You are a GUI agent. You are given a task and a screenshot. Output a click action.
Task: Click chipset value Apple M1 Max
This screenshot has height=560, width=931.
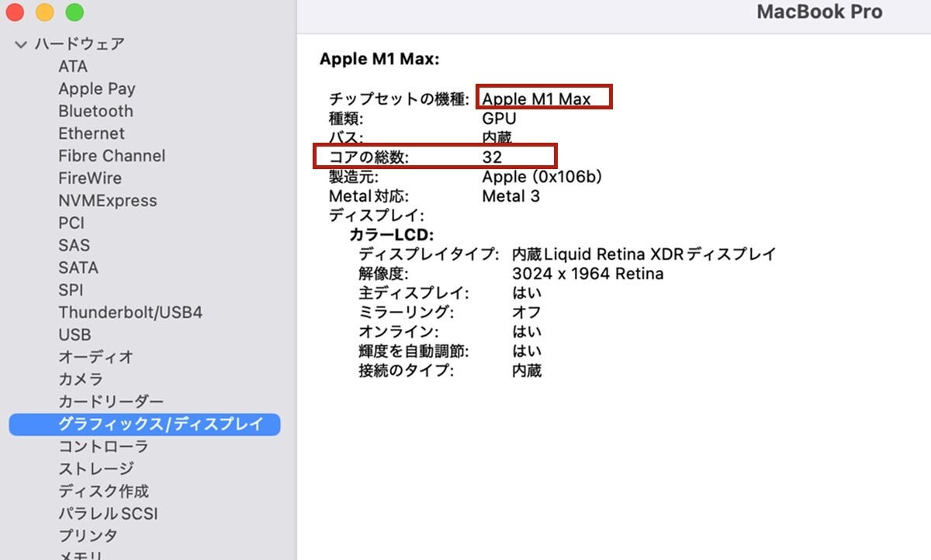tap(536, 99)
